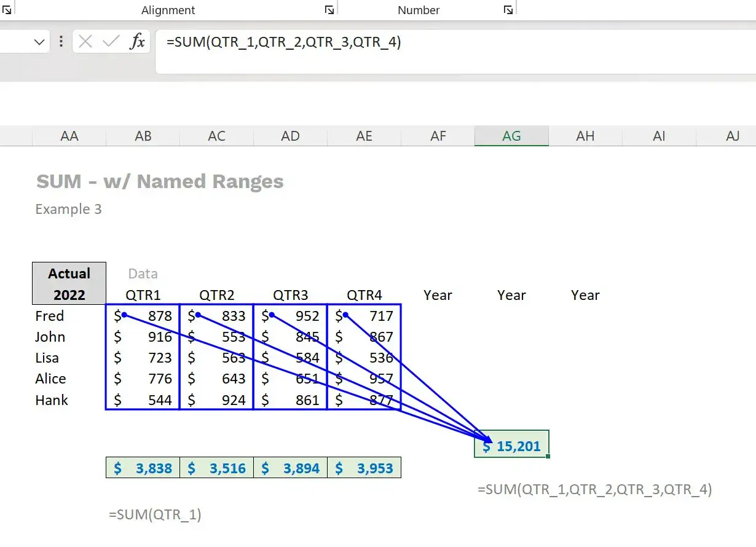Viewport: 756px width, 547px height.
Task: Select the Lisa row label
Action: coord(47,358)
